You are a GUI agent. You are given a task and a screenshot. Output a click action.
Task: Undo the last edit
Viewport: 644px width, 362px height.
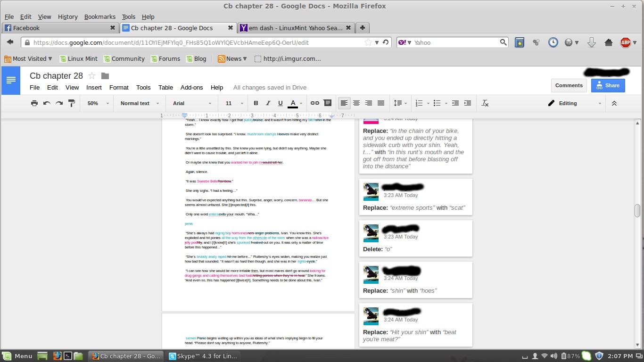tap(47, 103)
